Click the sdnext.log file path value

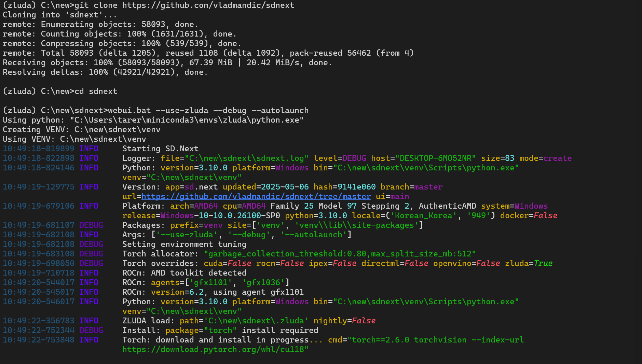(x=247, y=158)
